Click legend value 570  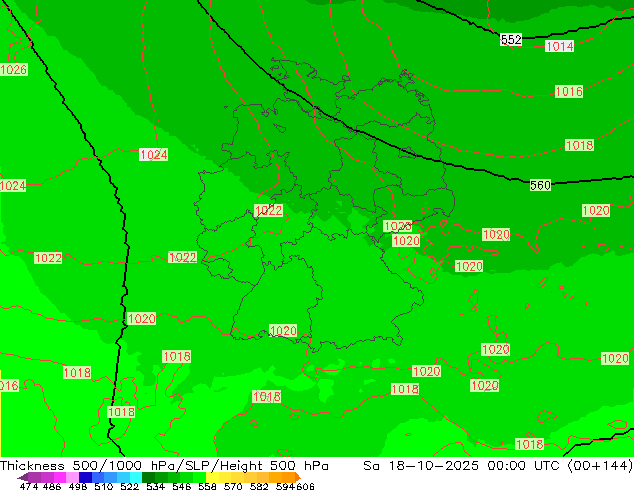[233, 486]
